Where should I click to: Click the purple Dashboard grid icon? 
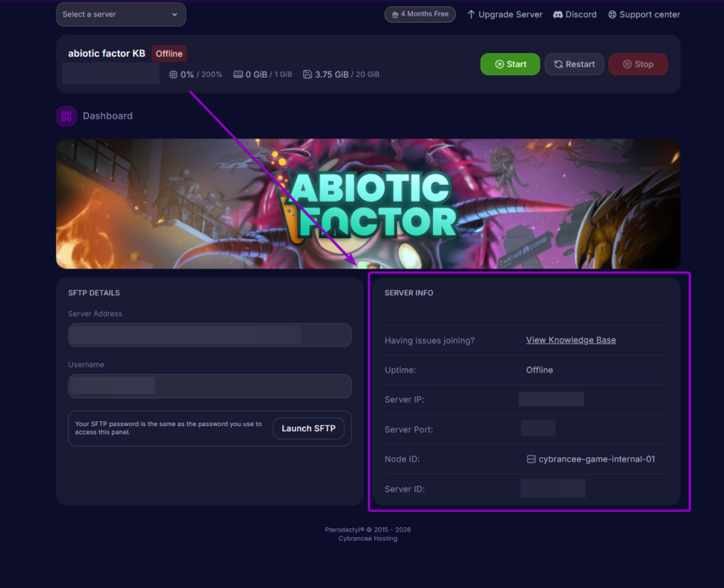click(x=66, y=116)
